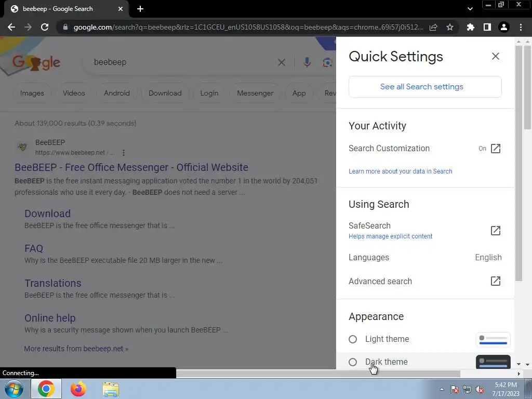The width and height of the screenshot is (532, 399).
Task: Clear the search box with X icon
Action: pyautogui.click(x=281, y=62)
